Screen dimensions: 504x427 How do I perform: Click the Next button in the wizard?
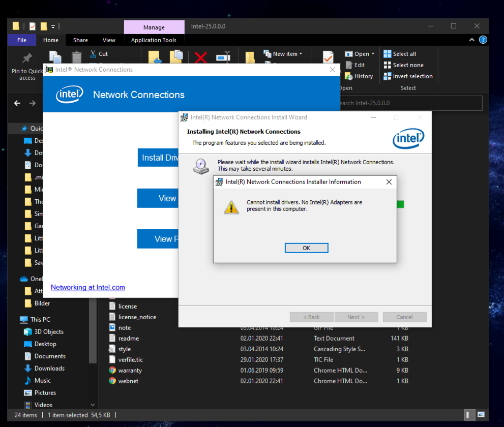[356, 317]
